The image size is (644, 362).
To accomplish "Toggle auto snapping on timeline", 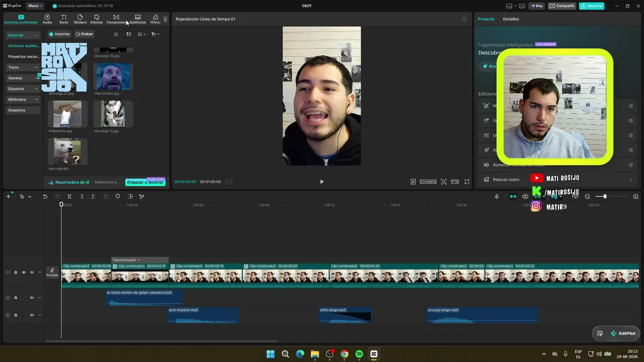I will pos(525,197).
